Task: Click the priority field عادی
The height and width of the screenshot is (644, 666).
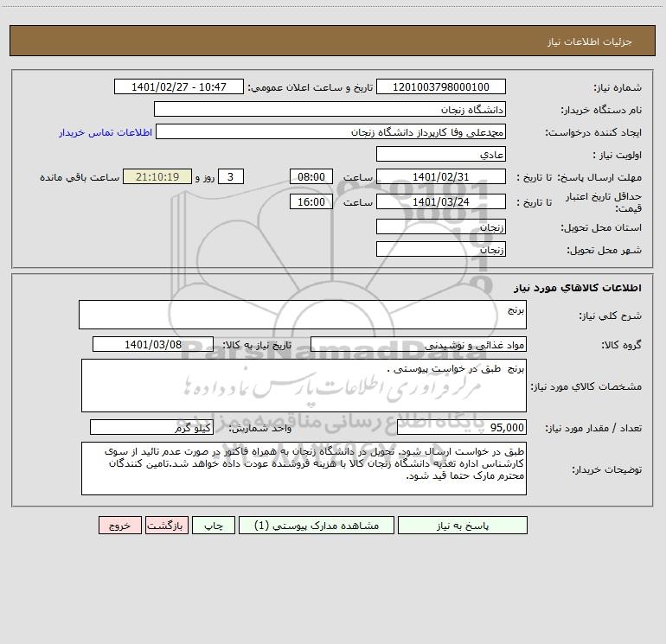Action: [441, 154]
